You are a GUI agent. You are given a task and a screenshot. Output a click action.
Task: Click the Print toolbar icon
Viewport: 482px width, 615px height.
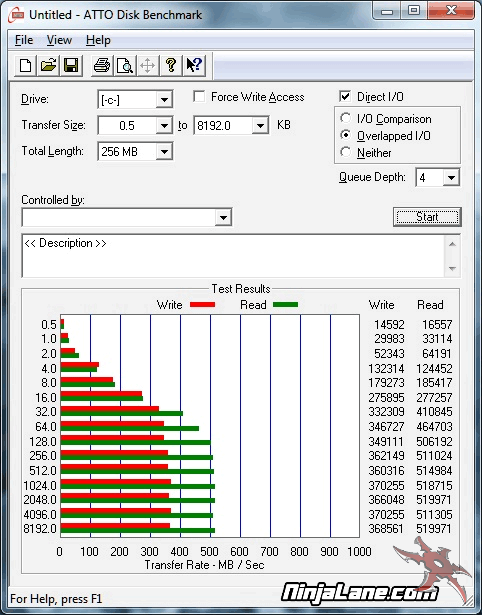click(102, 65)
